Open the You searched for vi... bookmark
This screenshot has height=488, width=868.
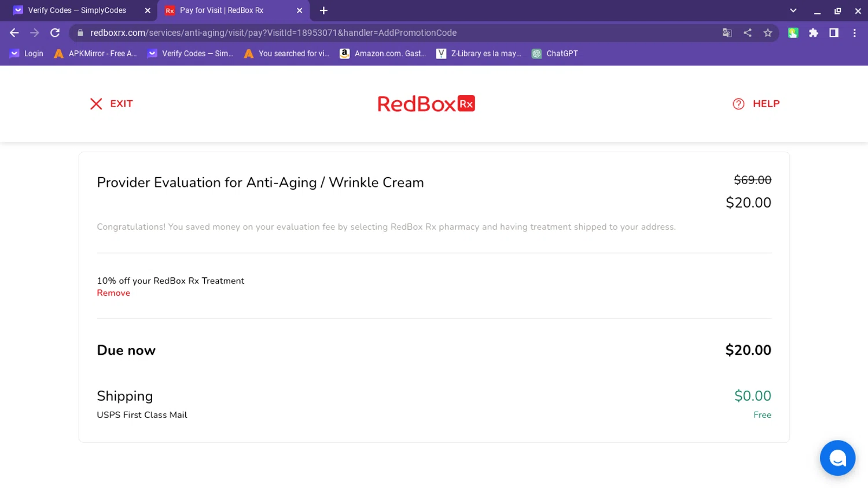[x=286, y=54]
